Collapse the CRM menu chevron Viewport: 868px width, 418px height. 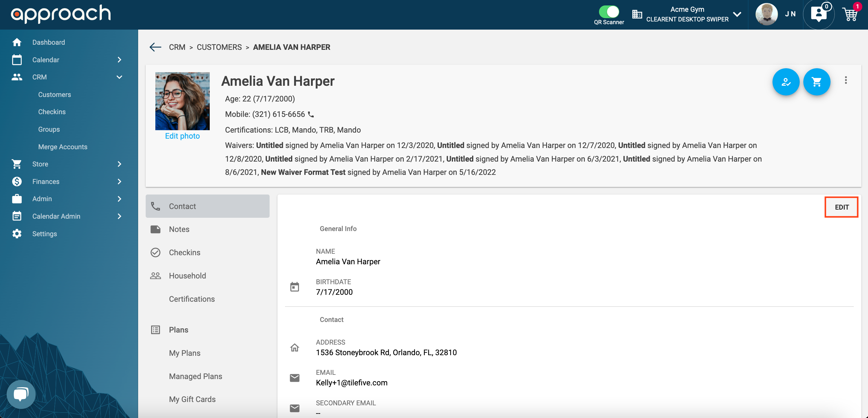point(119,77)
